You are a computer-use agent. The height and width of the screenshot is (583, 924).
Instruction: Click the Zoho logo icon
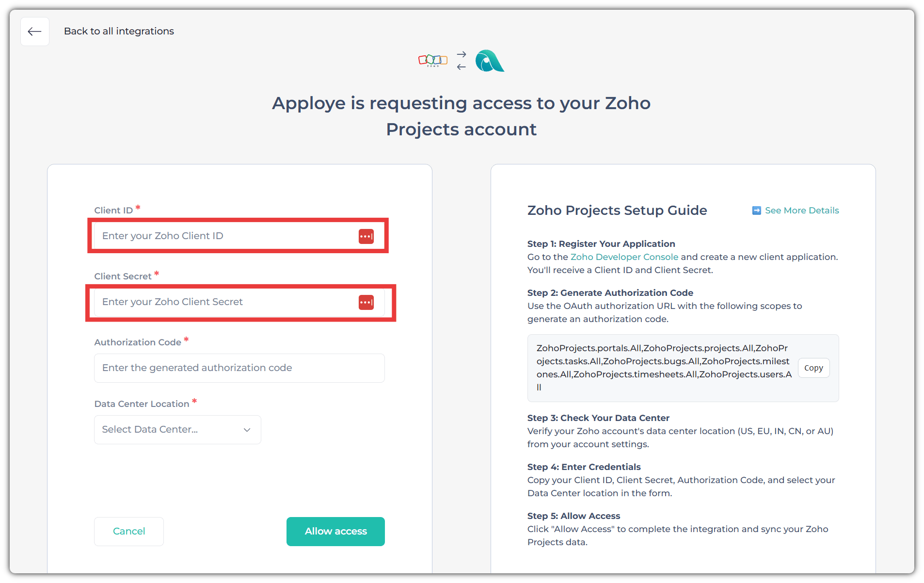click(x=433, y=60)
